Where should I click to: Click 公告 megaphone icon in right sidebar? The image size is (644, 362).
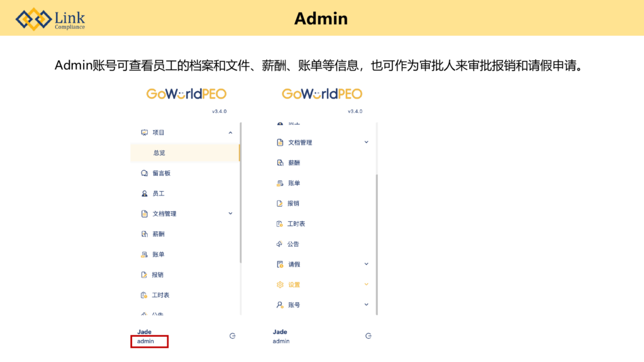point(280,244)
